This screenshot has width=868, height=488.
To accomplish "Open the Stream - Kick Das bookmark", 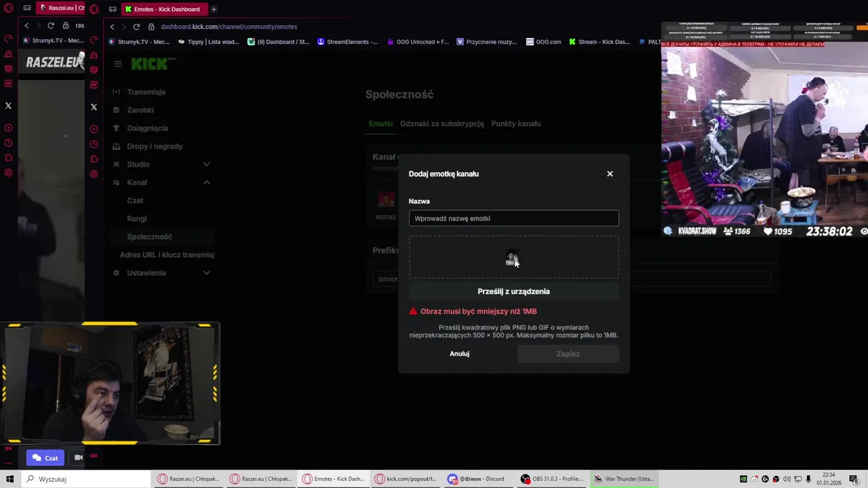I will point(599,41).
